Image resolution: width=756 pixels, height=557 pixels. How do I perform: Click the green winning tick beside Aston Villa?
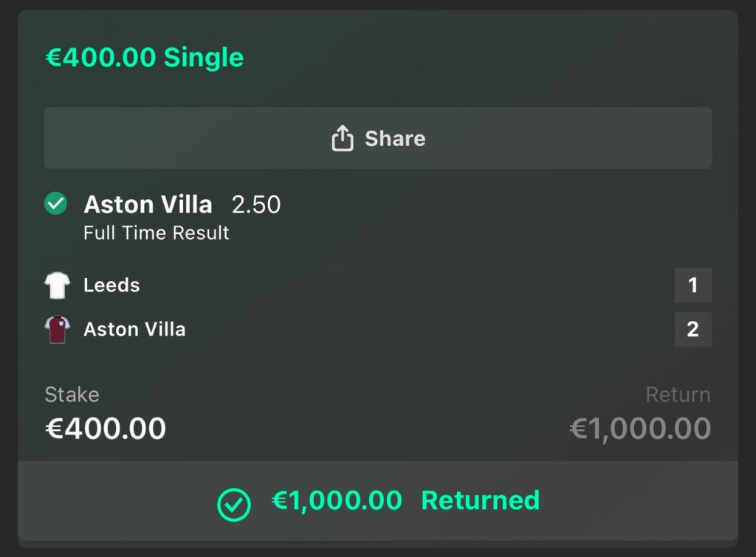pos(56,204)
